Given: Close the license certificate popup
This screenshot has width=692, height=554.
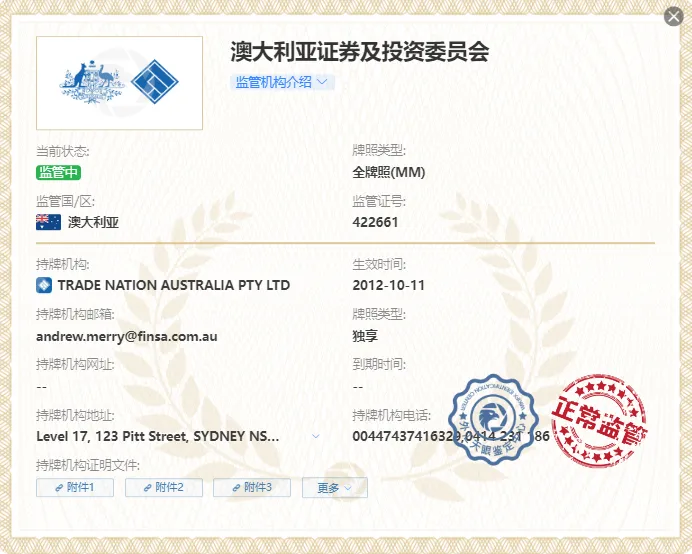Looking at the screenshot, I should (673, 16).
